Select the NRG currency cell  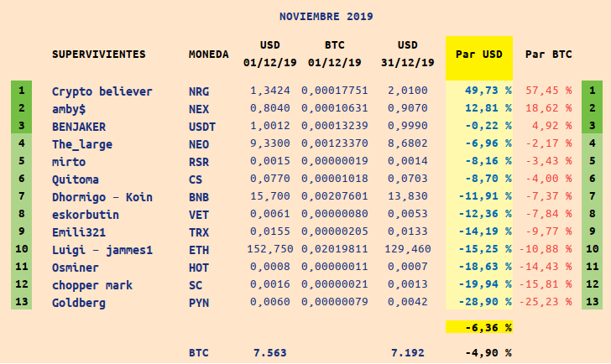(x=199, y=91)
